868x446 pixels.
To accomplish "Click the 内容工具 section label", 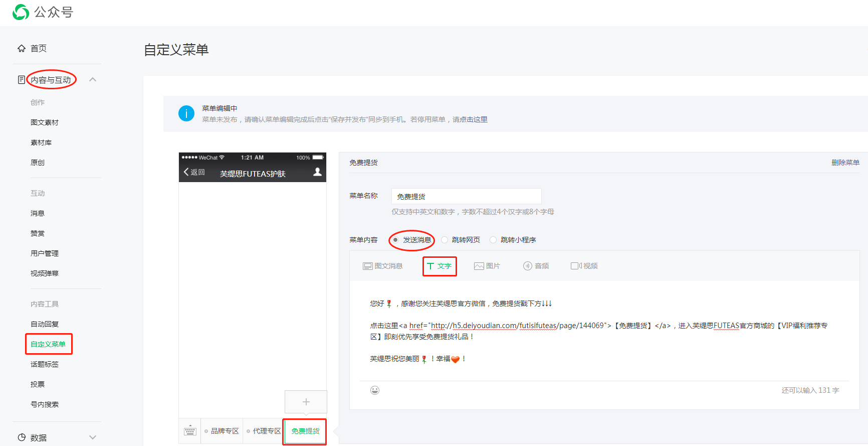I will coord(45,304).
